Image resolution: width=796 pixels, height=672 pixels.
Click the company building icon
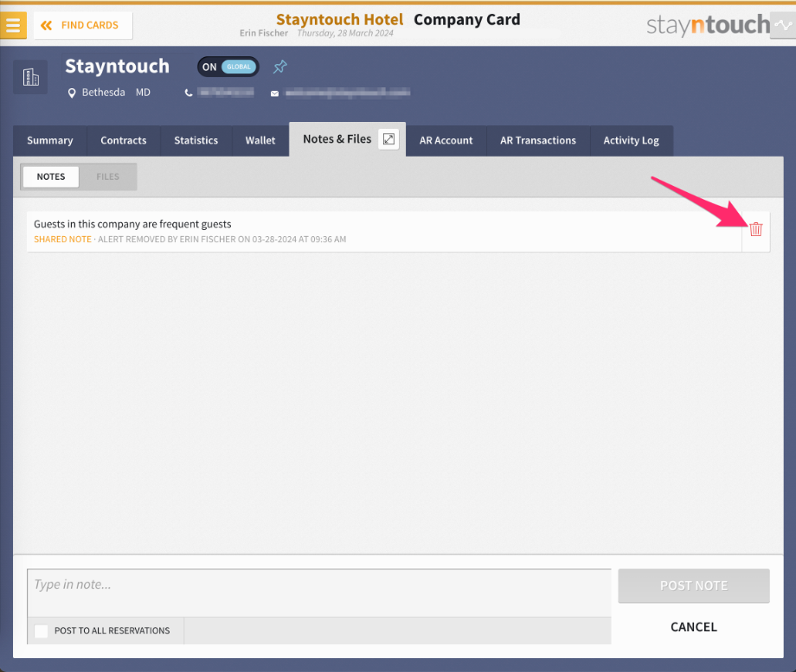tap(30, 77)
